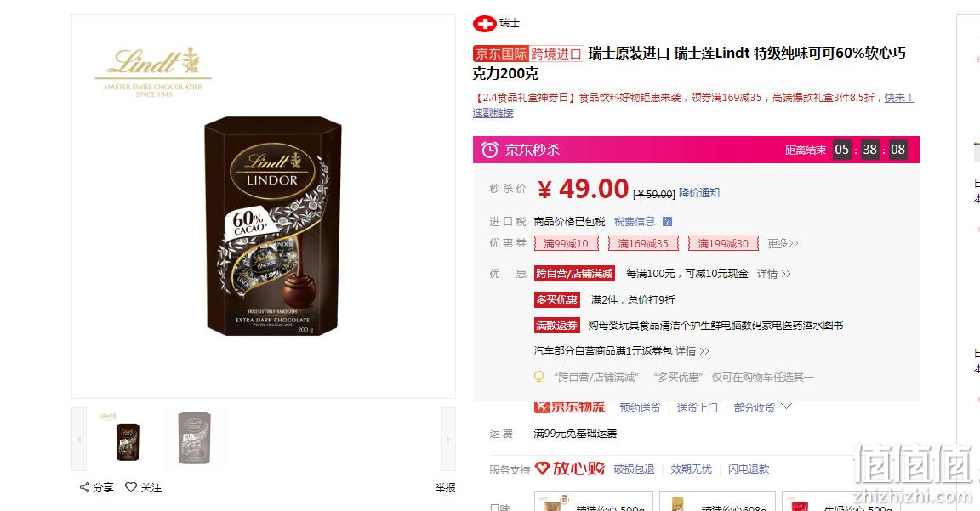Click the 举报 report link
This screenshot has width=980, height=511.
(445, 488)
